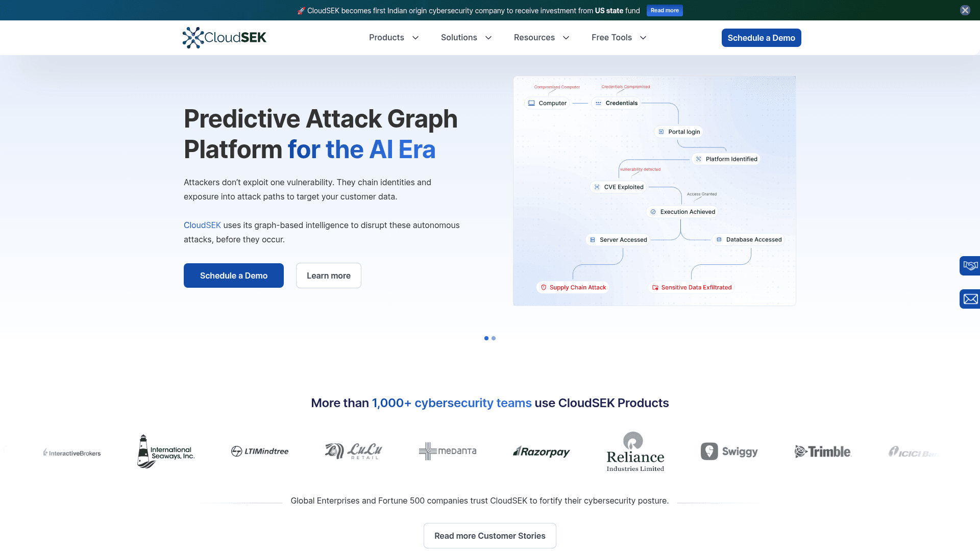The image size is (980, 551).
Task: Expand the chevron next to Solutions
Action: 488,38
